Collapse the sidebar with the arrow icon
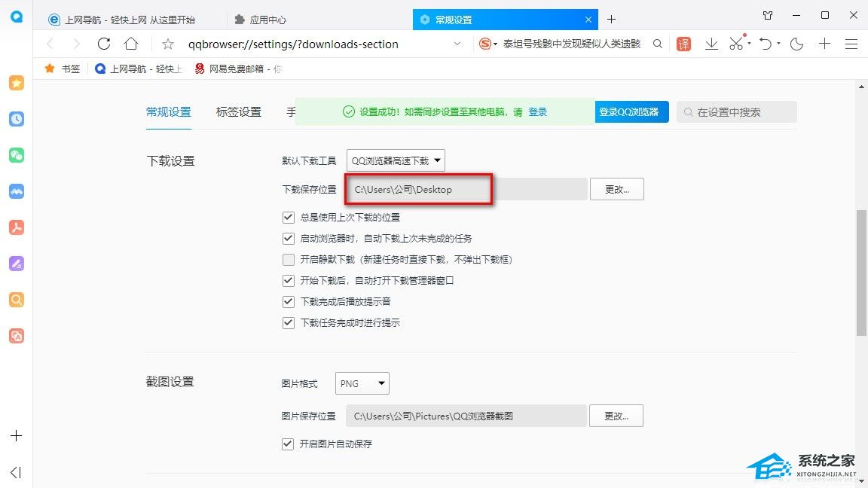Image resolution: width=868 pixels, height=488 pixels. [16, 472]
